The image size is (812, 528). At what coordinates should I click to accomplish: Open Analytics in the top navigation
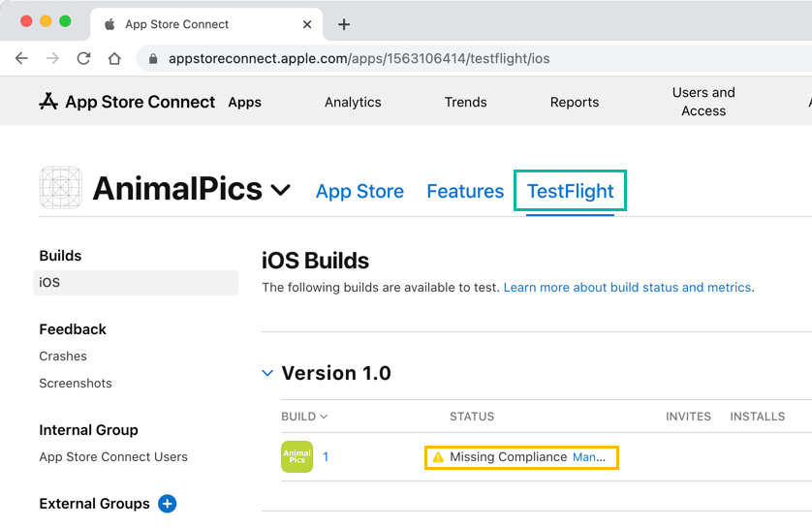coord(353,103)
